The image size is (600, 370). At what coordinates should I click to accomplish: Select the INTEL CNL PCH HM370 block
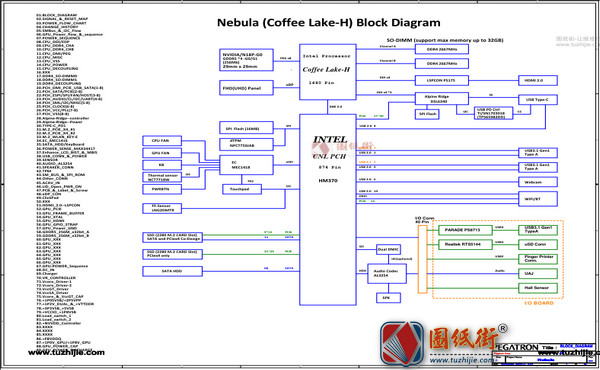pyautogui.click(x=328, y=209)
